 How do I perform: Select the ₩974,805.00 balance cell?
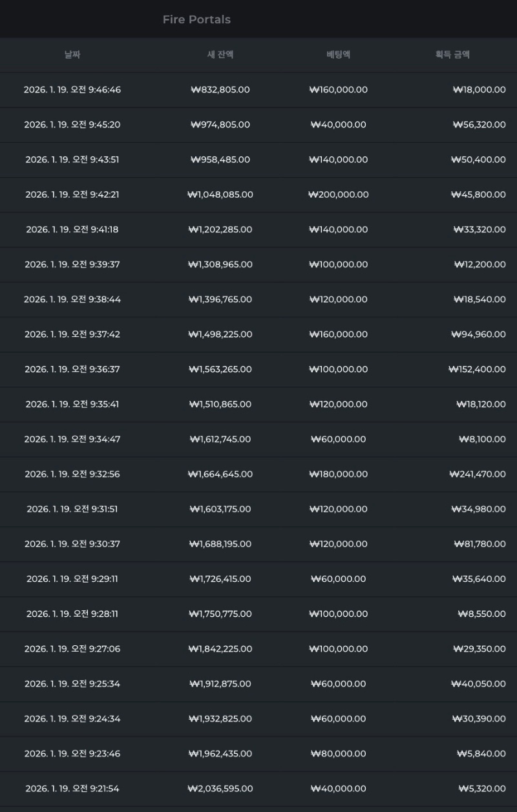220,125
